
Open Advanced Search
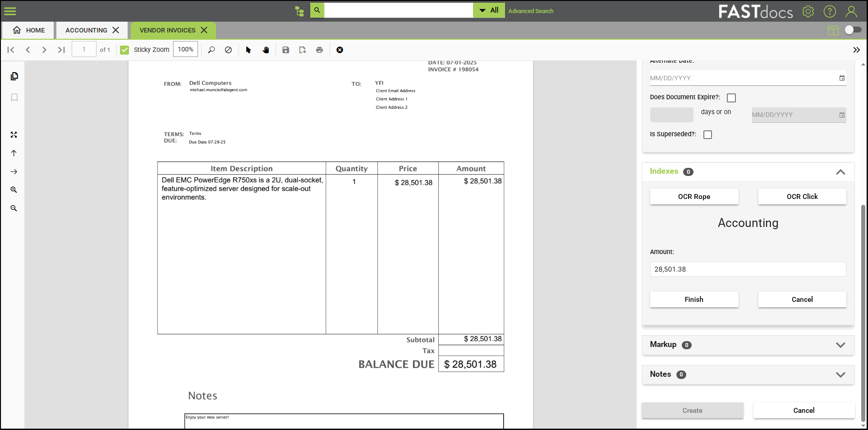coord(531,11)
